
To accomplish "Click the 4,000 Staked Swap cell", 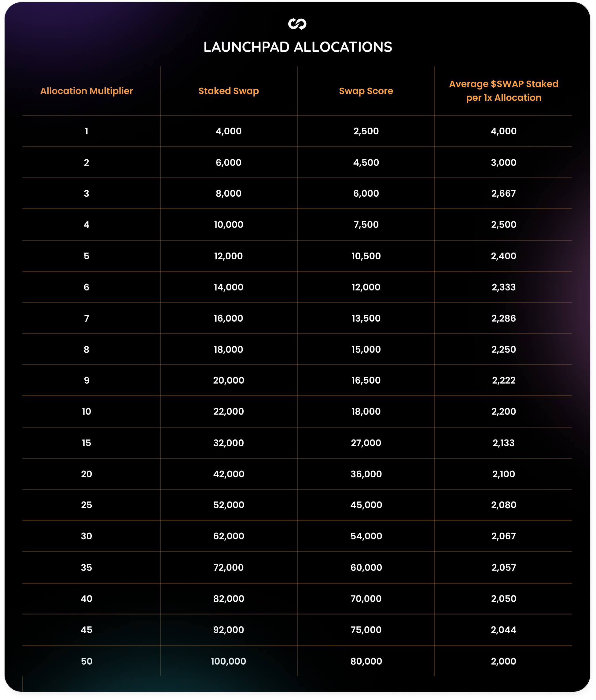I will (x=229, y=131).
